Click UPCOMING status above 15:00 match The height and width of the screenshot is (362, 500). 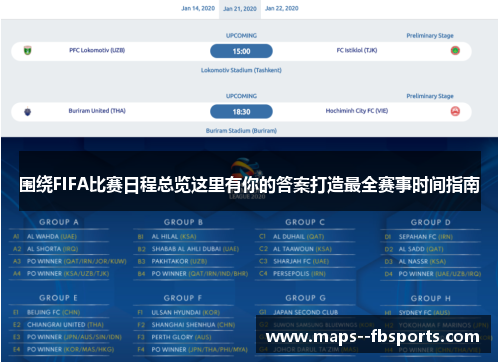pyautogui.click(x=241, y=36)
